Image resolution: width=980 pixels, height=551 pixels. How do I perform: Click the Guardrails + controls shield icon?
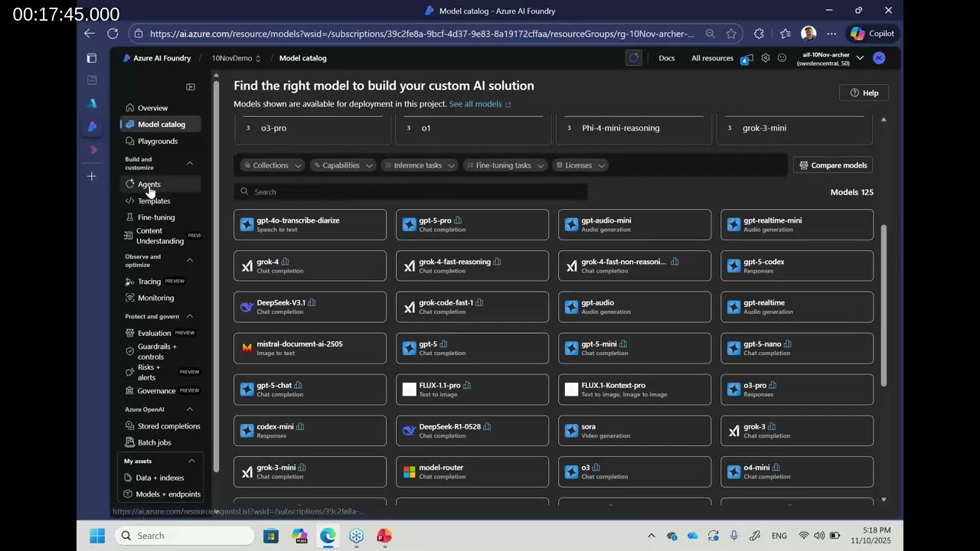[129, 351]
